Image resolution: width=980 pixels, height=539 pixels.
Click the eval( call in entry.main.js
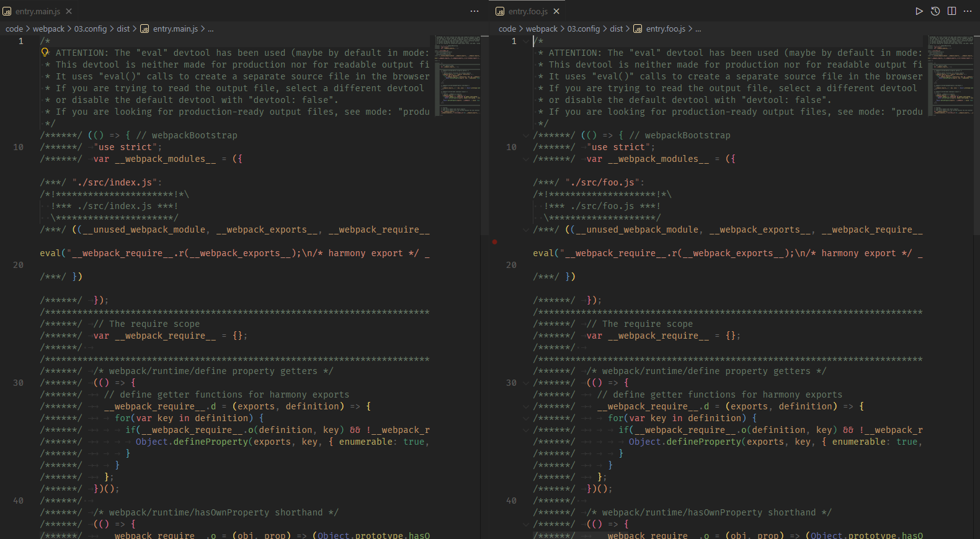click(53, 254)
